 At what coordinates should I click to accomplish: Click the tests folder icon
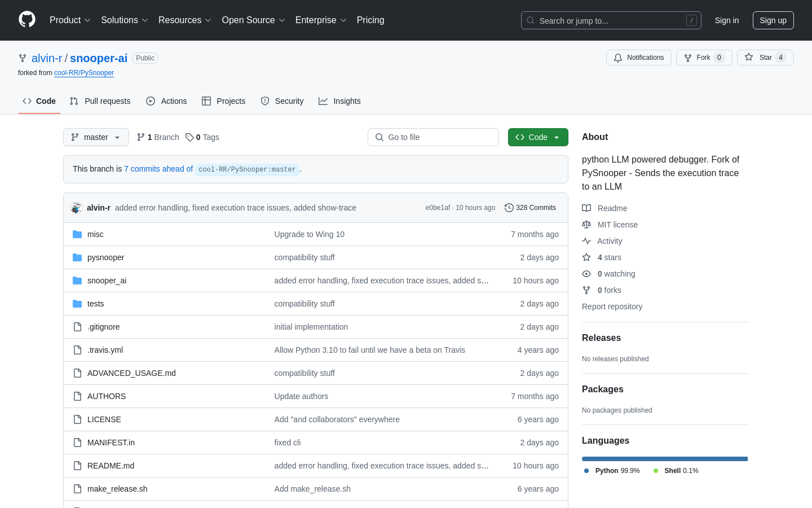point(77,304)
